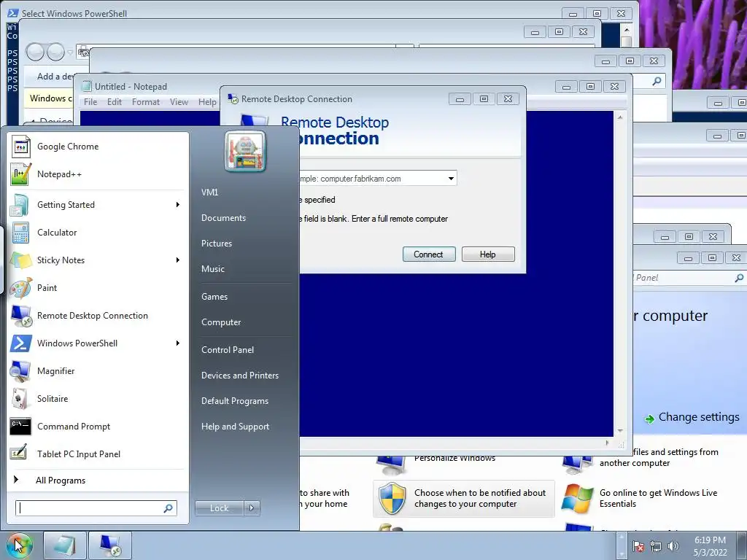
Task: Click the Change settings arrow icon
Action: [x=649, y=419]
